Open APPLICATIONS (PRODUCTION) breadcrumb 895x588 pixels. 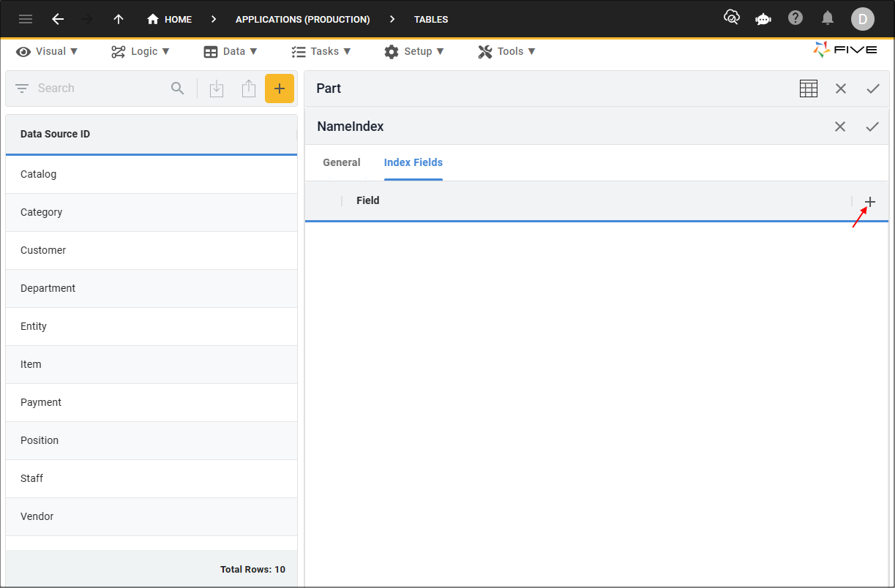click(302, 20)
